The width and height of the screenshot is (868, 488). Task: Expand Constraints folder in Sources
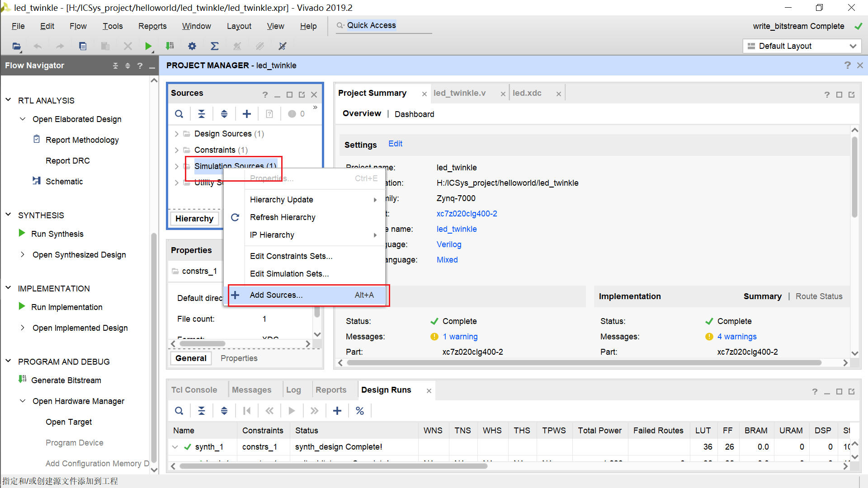click(177, 150)
